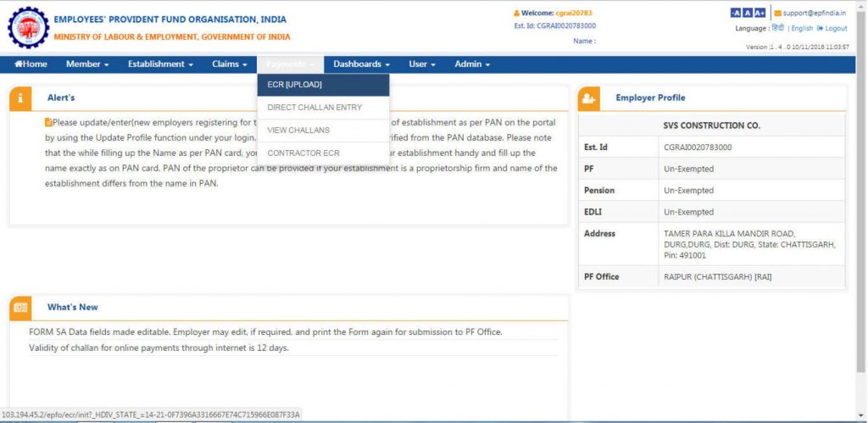Click PF Office value RAIPUR (CHATTISGARH) [RAI]
This screenshot has width=868, height=423.
point(717,276)
